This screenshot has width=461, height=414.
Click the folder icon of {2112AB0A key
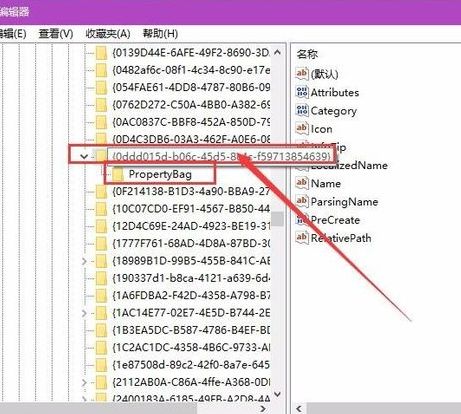(101, 382)
